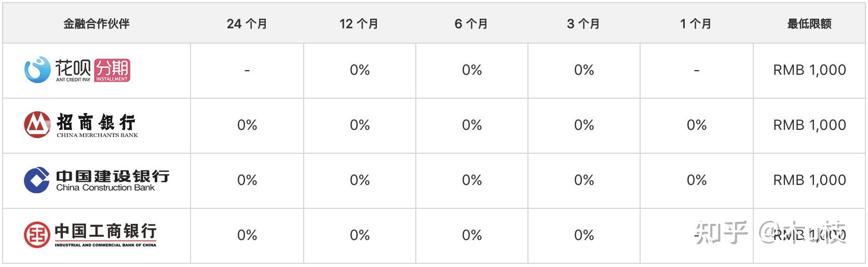Click China Construction Bank 1-month 0% cell

pos(697,180)
